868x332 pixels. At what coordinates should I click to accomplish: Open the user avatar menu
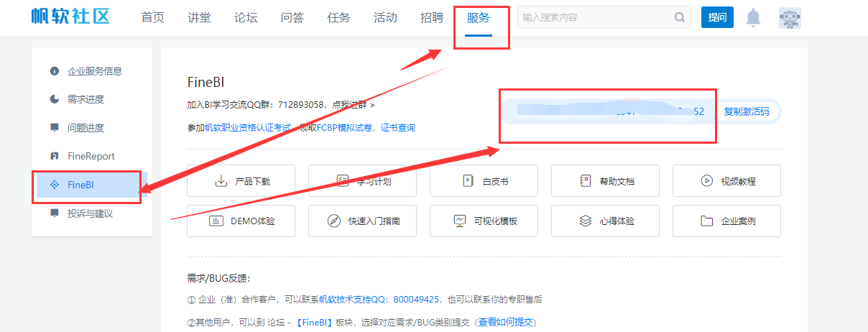(x=790, y=18)
